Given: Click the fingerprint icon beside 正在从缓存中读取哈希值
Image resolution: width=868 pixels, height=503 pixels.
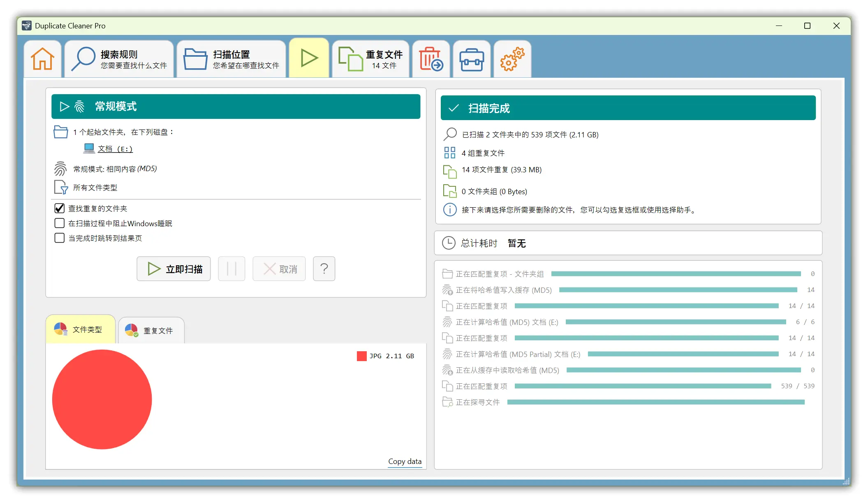Looking at the screenshot, I should [447, 370].
